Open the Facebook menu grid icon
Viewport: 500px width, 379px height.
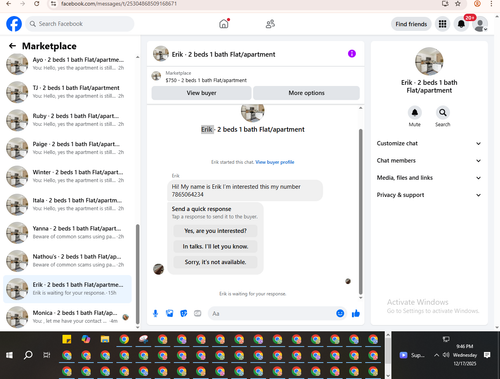(442, 24)
